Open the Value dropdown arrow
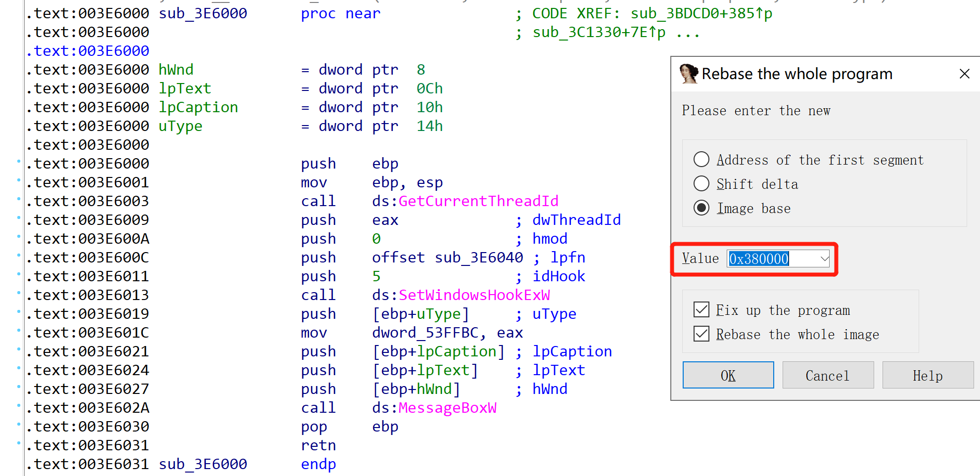The height and width of the screenshot is (476, 980). point(824,259)
